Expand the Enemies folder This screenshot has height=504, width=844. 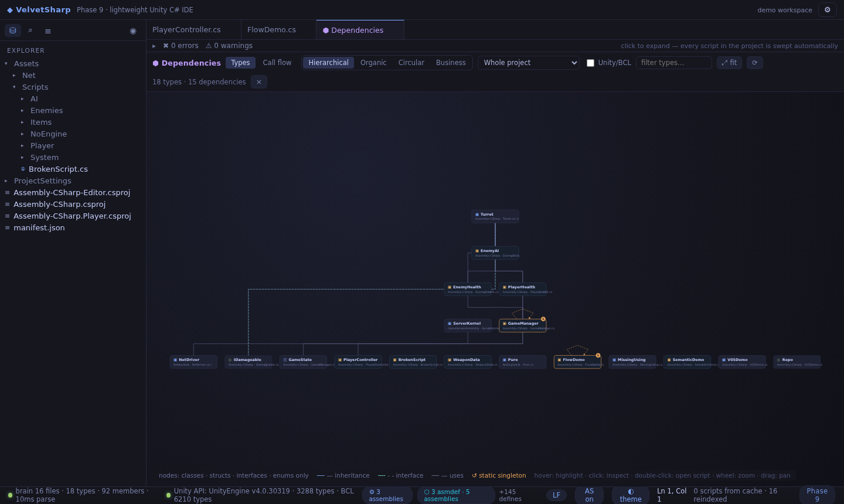coord(22,111)
